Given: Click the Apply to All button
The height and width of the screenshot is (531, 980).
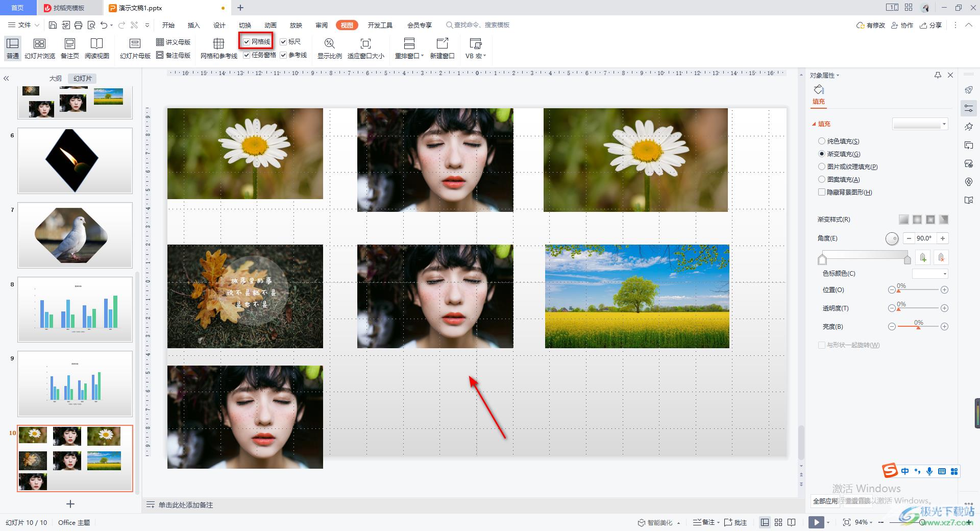Looking at the screenshot, I should click(x=825, y=501).
